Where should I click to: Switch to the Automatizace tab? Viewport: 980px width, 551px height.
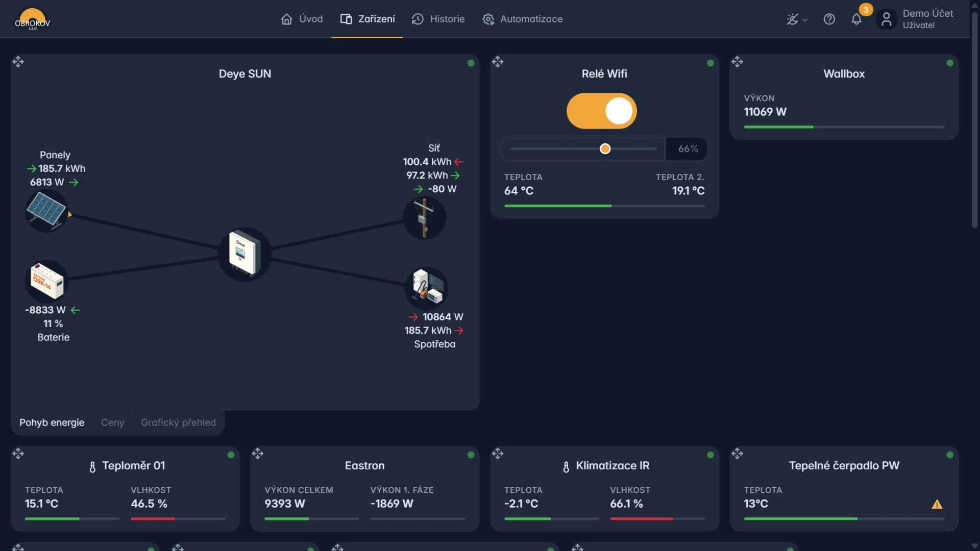click(523, 19)
